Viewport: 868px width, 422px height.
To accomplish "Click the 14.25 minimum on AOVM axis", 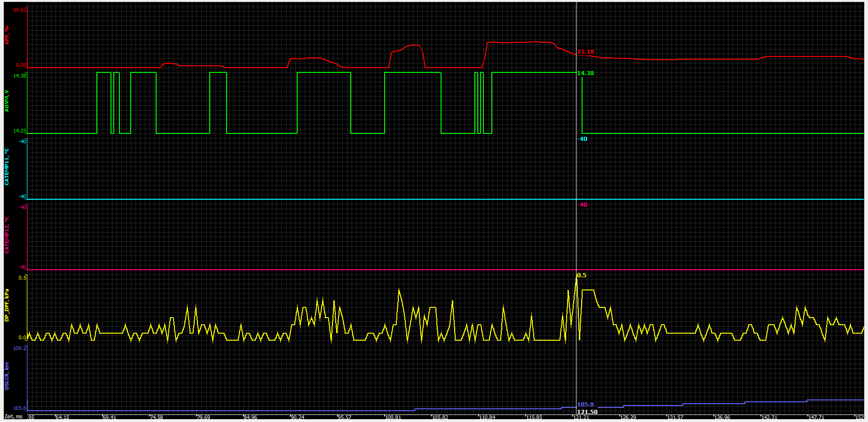I will click(20, 131).
